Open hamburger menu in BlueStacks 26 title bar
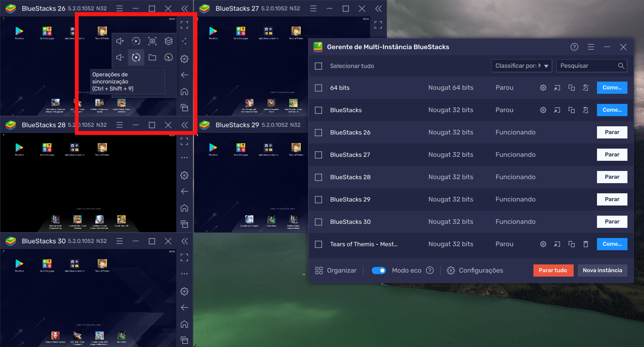Image resolution: width=644 pixels, height=347 pixels. pyautogui.click(x=119, y=8)
